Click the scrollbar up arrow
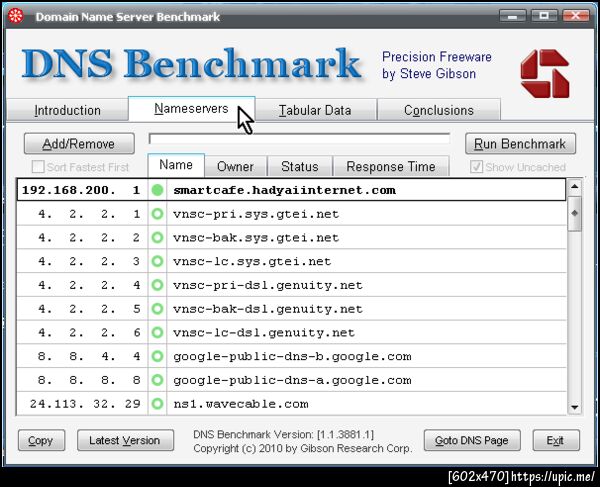 pos(574,187)
